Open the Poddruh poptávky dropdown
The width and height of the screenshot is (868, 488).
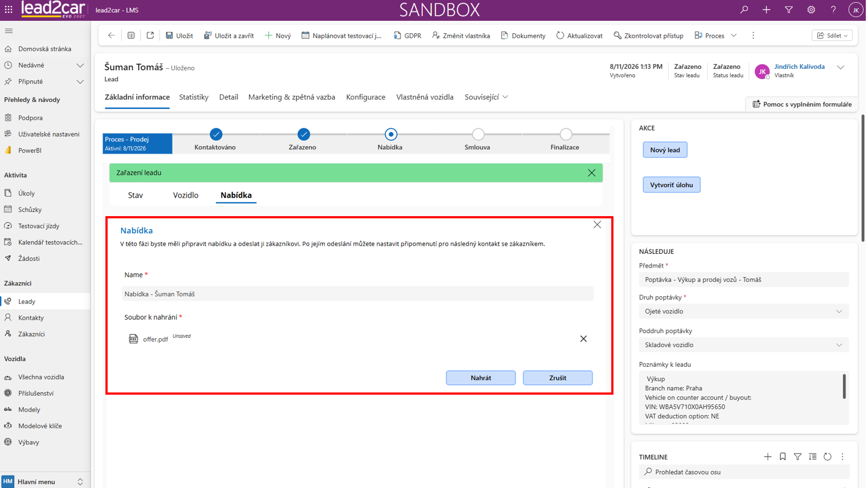[743, 345]
